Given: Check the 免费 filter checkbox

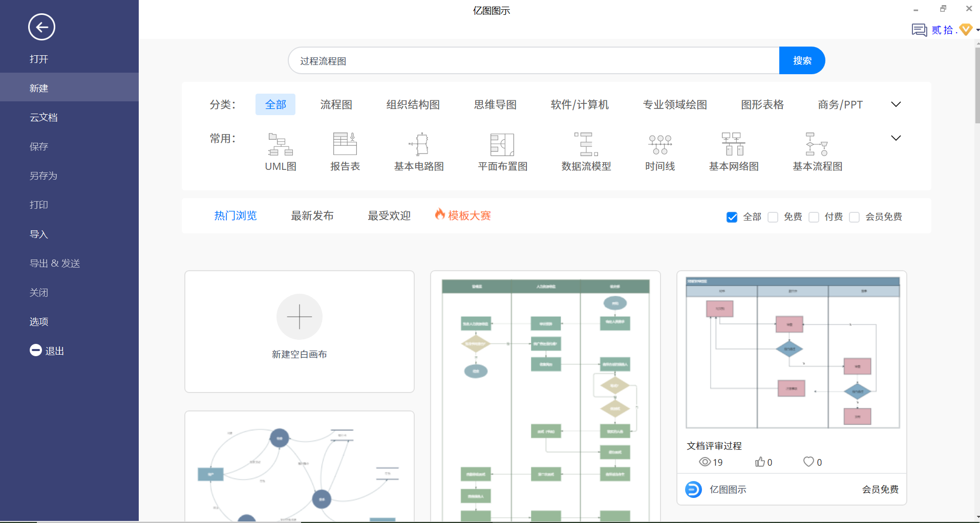Looking at the screenshot, I should [773, 217].
